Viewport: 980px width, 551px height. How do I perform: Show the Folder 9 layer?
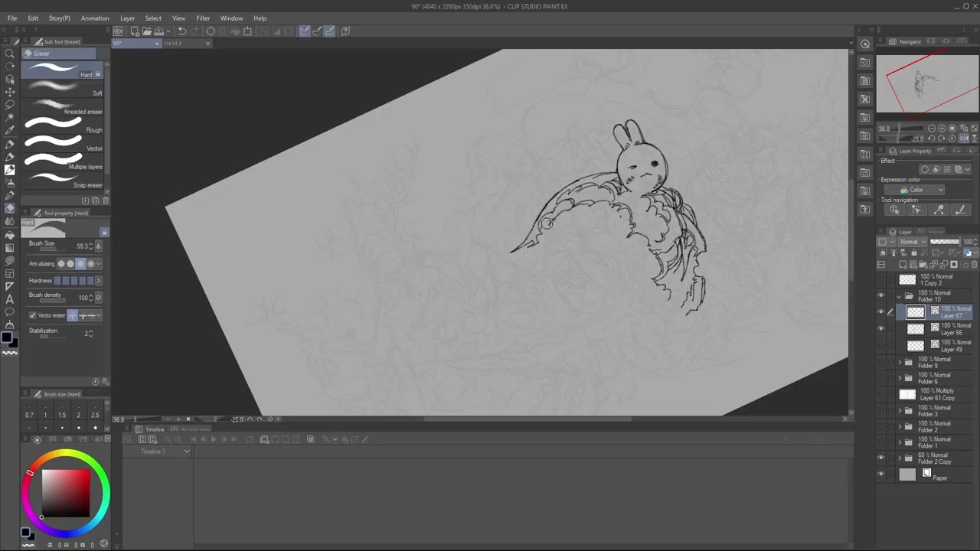point(880,362)
